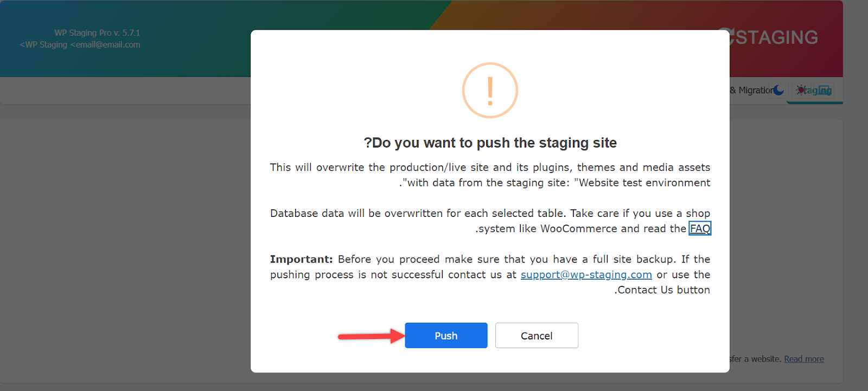
Task: Click the support@wp-staging.com email link
Action: click(x=586, y=275)
